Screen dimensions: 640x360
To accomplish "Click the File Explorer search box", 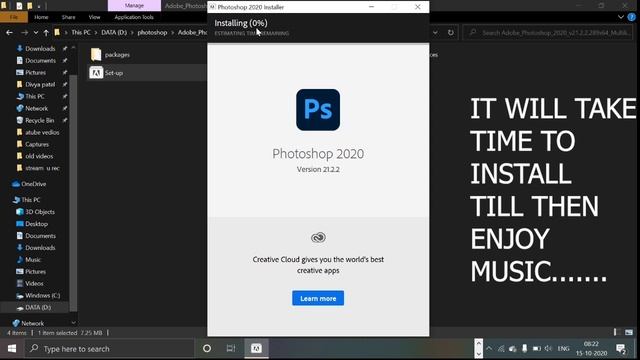I will [x=549, y=32].
